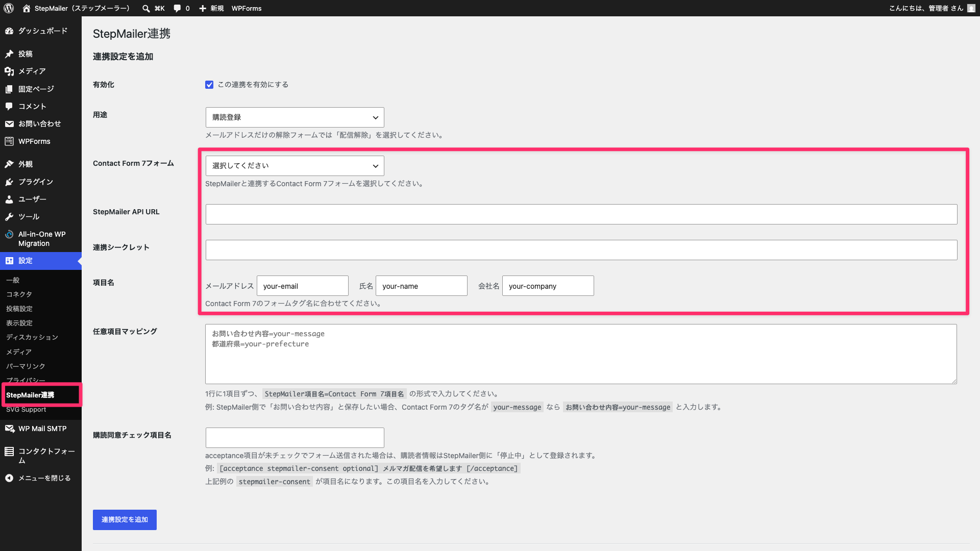Open the コネクタ settings submenu
This screenshot has width=980, height=551.
(19, 294)
